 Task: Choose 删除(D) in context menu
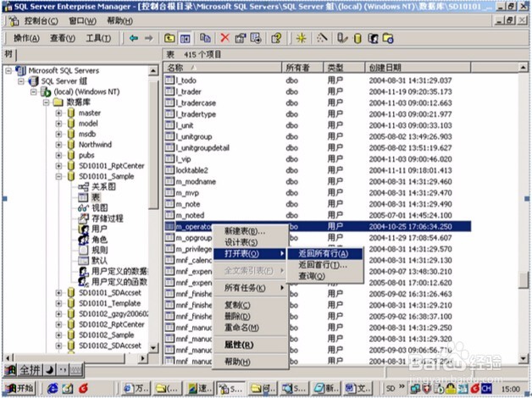pyautogui.click(x=251, y=317)
